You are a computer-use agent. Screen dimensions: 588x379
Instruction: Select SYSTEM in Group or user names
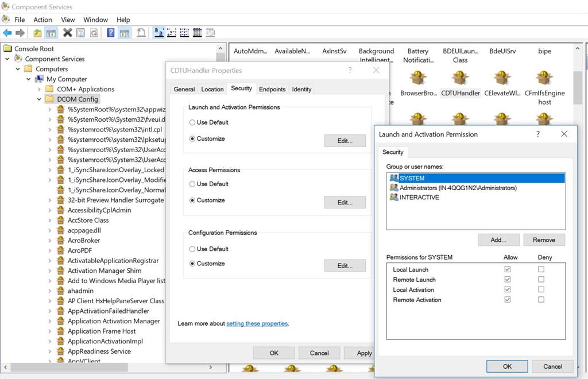475,178
